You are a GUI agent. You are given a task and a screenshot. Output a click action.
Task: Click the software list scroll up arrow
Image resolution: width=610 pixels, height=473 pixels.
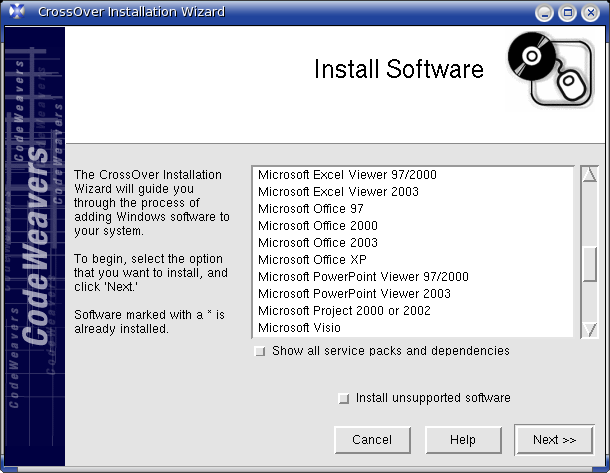coord(589,175)
